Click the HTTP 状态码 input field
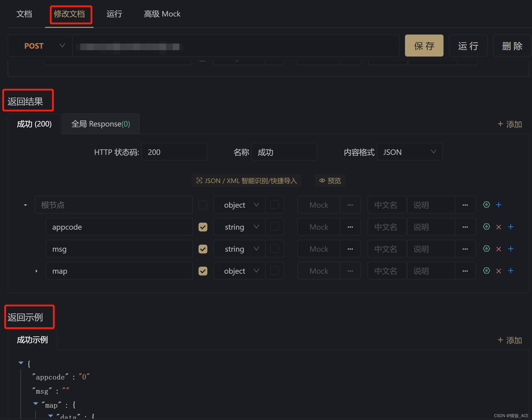This screenshot has width=532, height=420. click(174, 152)
